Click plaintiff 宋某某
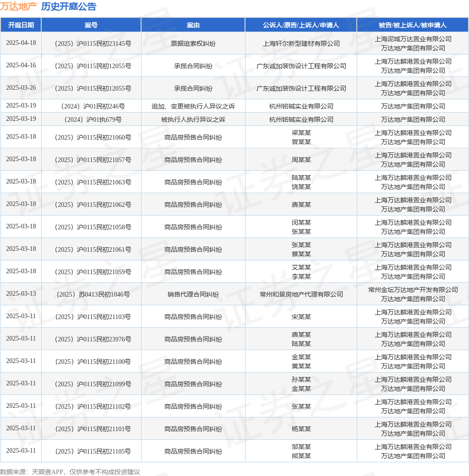The image size is (469, 476). pos(301,317)
